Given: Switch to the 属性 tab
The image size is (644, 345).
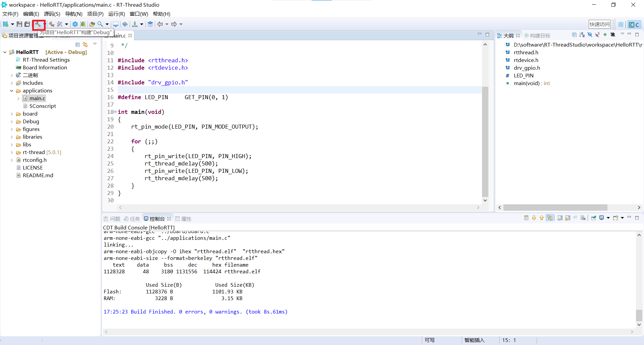Looking at the screenshot, I should pos(183,219).
